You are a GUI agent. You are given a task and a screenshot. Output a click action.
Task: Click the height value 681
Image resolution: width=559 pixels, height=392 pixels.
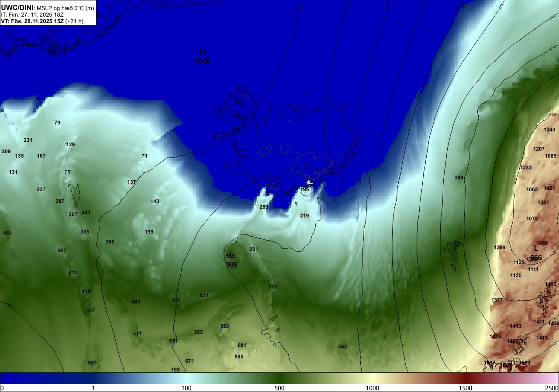click(242, 345)
